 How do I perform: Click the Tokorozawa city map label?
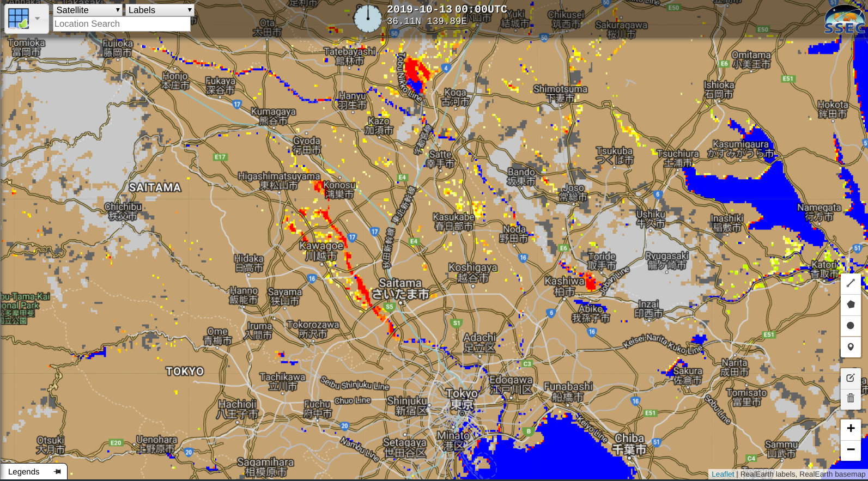click(x=313, y=329)
